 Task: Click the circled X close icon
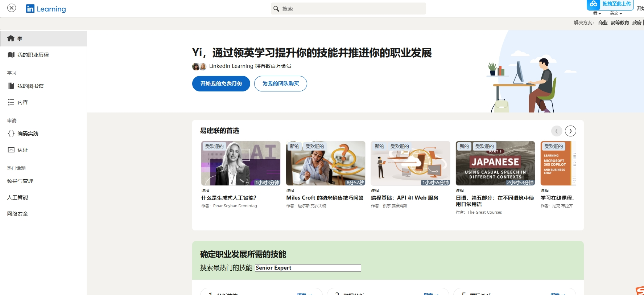tap(12, 8)
